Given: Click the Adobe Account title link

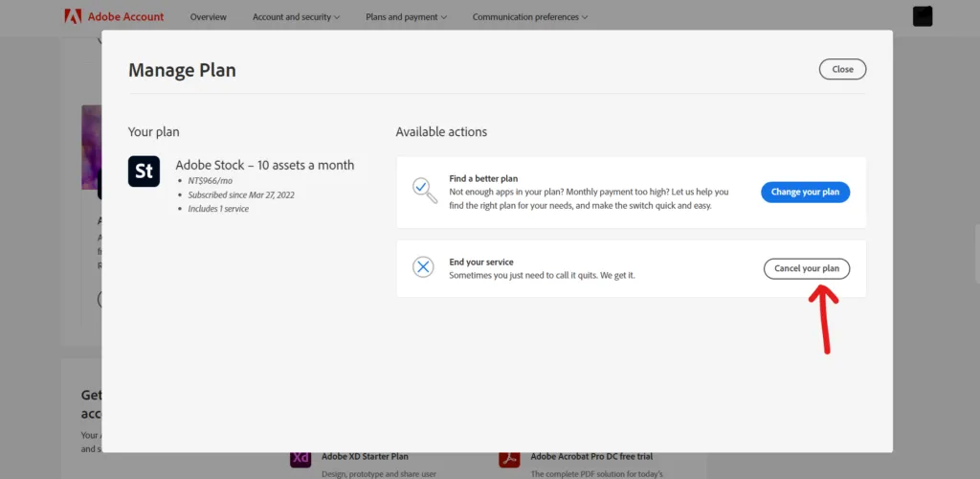Looking at the screenshot, I should click(125, 17).
